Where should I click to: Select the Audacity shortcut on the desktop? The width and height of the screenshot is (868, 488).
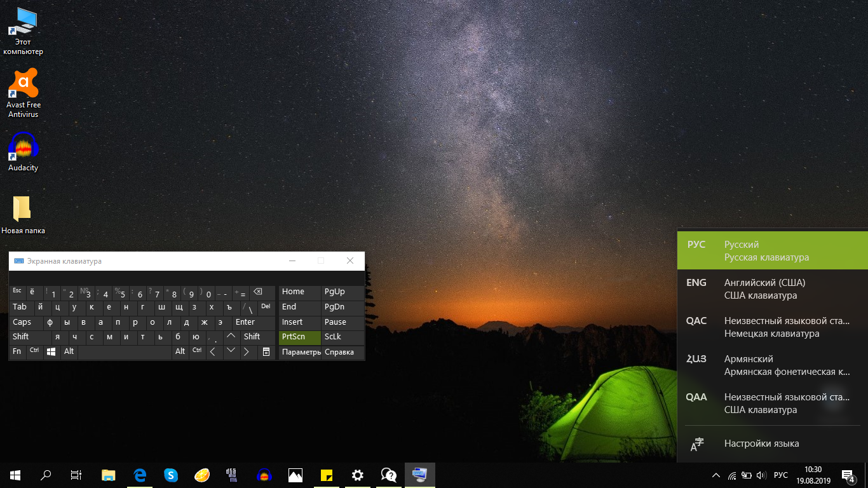23,152
